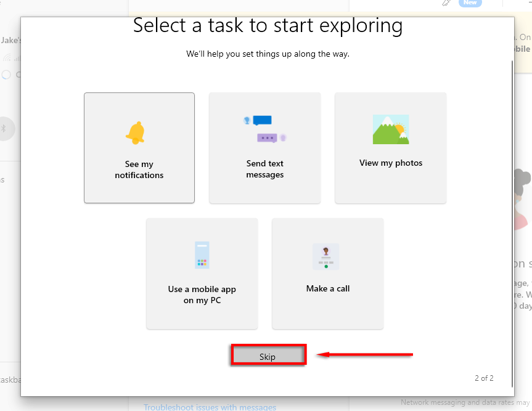Select the circular radio indicator at left edge
This screenshot has height=411, width=532.
(6, 75)
